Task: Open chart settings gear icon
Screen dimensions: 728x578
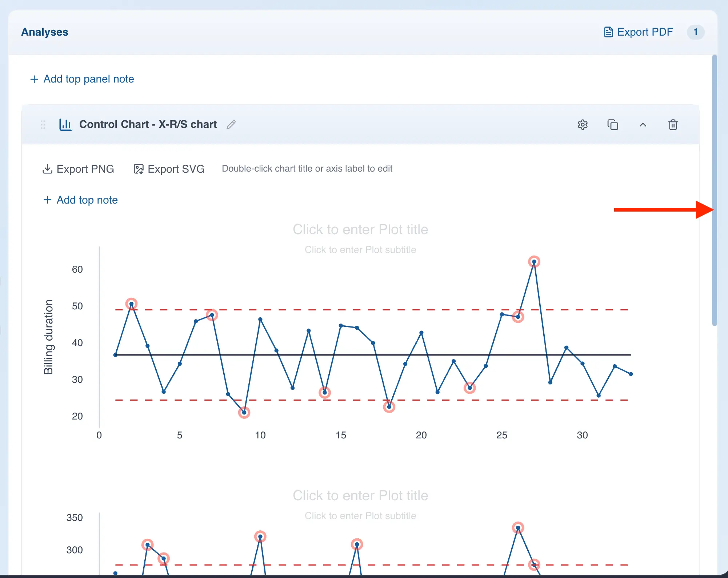Action: coord(583,125)
